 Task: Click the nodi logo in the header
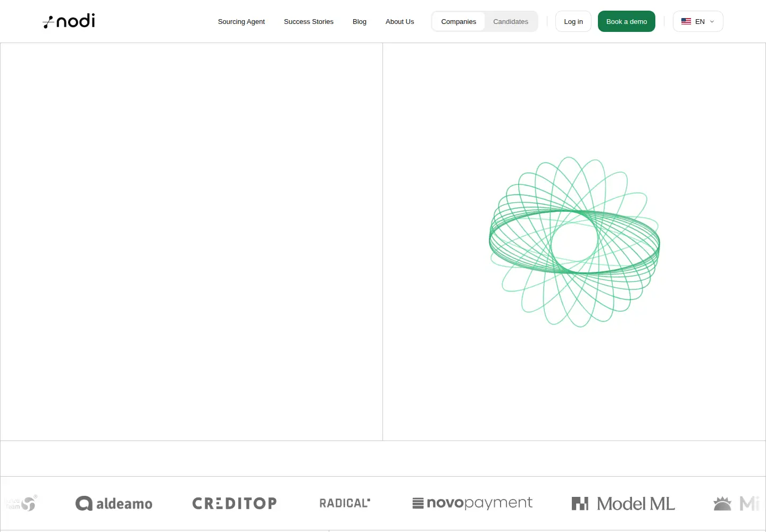(x=69, y=21)
